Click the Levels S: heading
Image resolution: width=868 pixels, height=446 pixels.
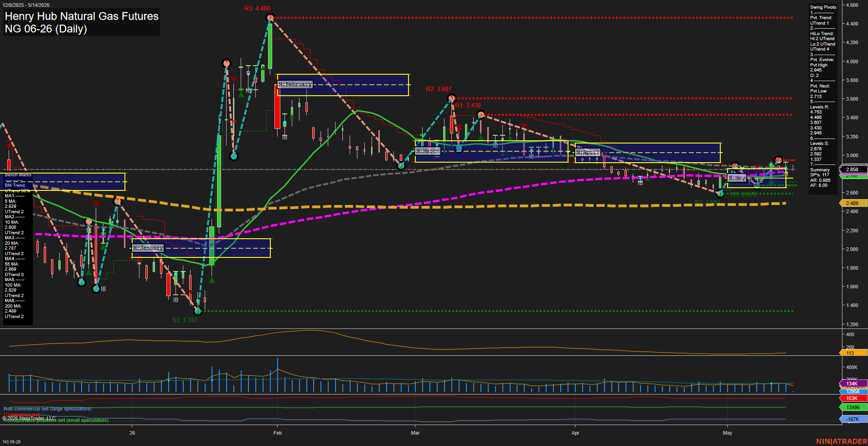(x=820, y=144)
